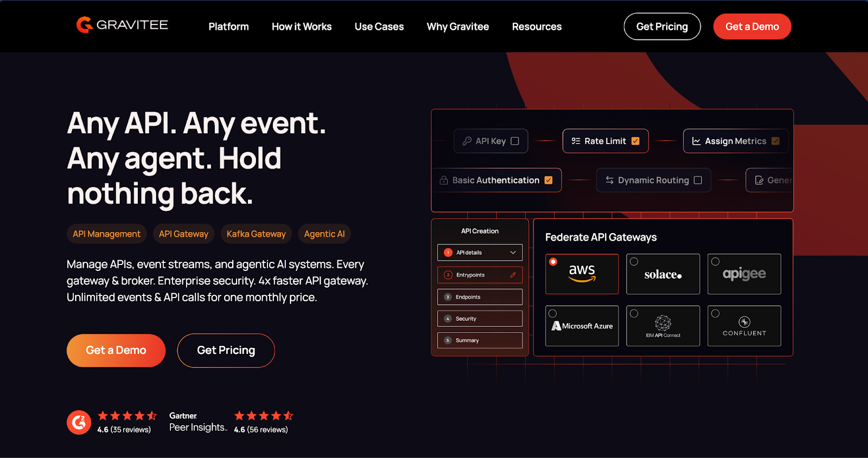
Task: Click the step 4 circle on Security
Action: coord(448,319)
